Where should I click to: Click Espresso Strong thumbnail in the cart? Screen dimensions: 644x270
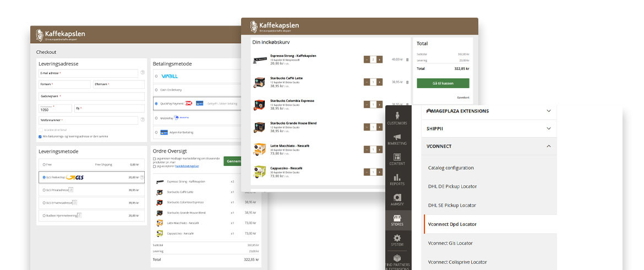tap(259, 60)
